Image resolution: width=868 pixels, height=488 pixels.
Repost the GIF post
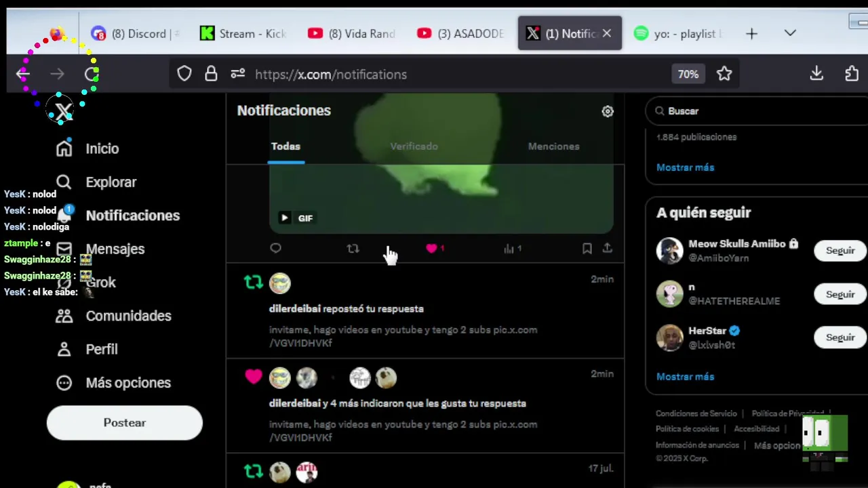coord(353,249)
